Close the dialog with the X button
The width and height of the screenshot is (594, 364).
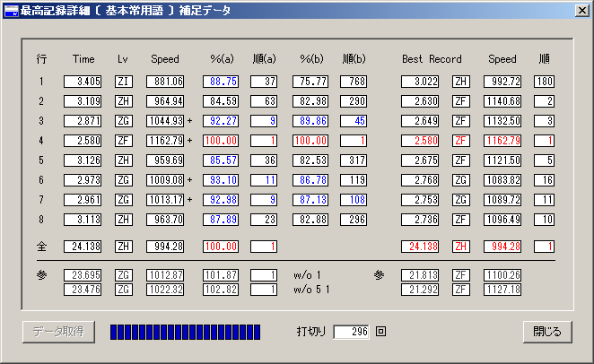pos(581,10)
